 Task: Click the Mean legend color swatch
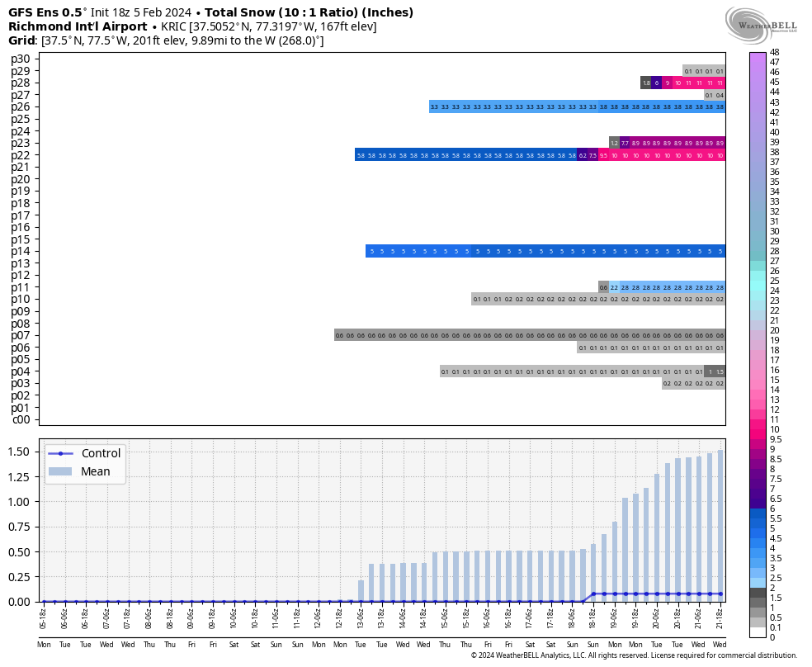(x=60, y=471)
